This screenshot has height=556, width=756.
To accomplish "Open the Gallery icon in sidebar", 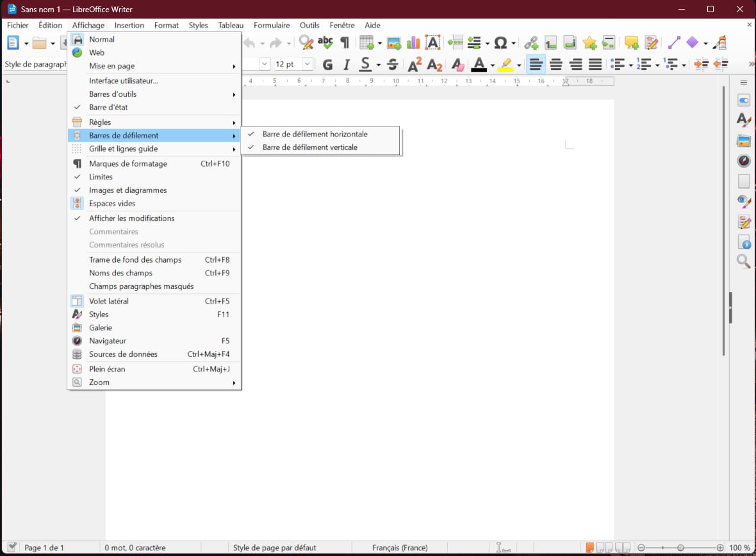I will tap(743, 141).
